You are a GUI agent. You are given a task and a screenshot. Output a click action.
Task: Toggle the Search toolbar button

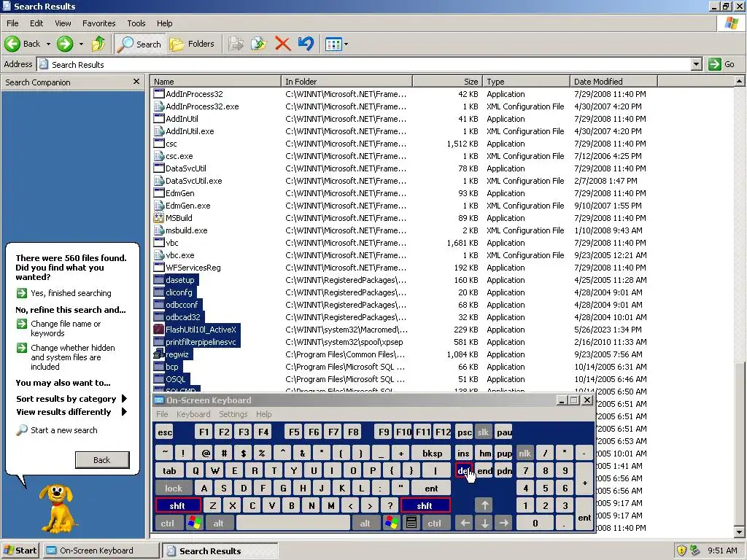tap(139, 44)
